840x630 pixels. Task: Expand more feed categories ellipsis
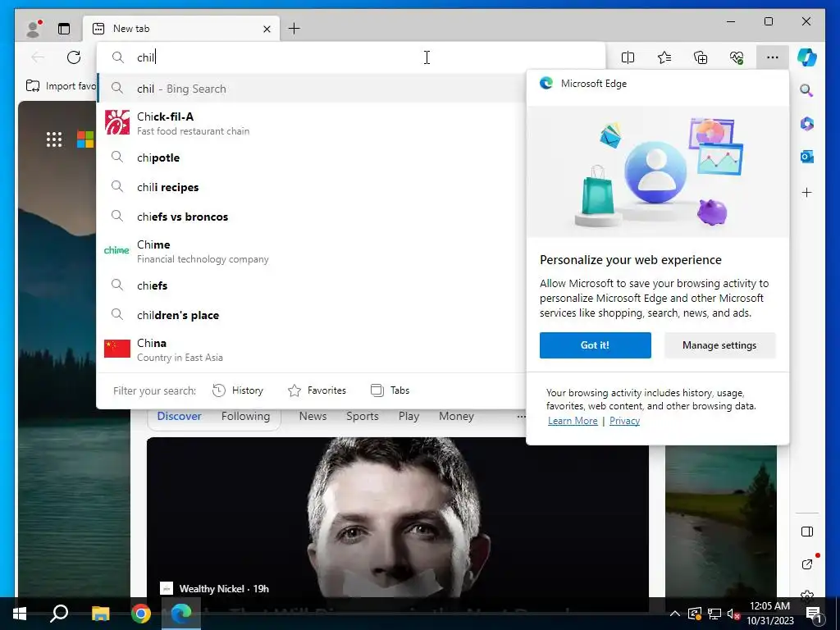tap(521, 416)
